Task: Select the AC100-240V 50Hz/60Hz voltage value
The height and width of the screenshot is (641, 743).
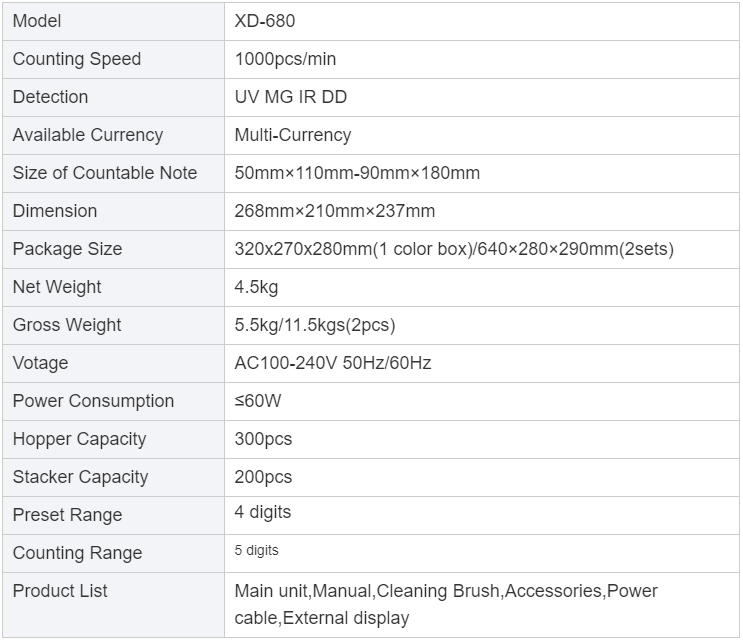Action: tap(333, 363)
